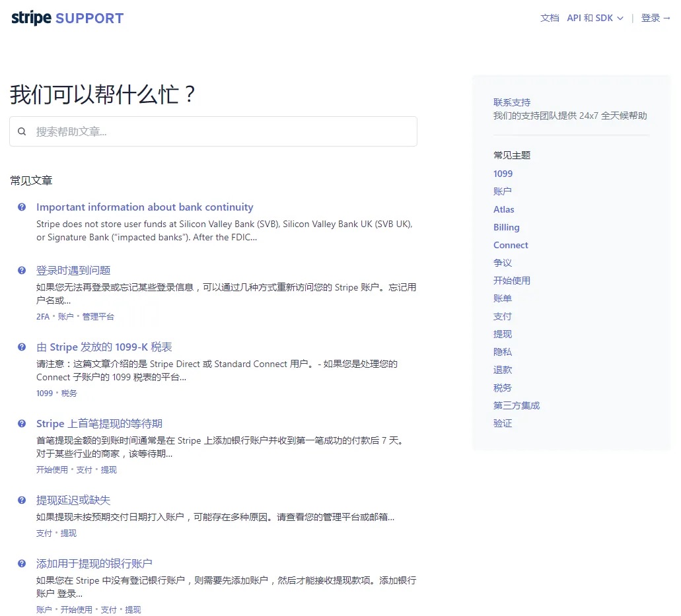The image size is (681, 616).
Task: Click the question icon beside 提现延迟或缺失
Action: coord(21,500)
